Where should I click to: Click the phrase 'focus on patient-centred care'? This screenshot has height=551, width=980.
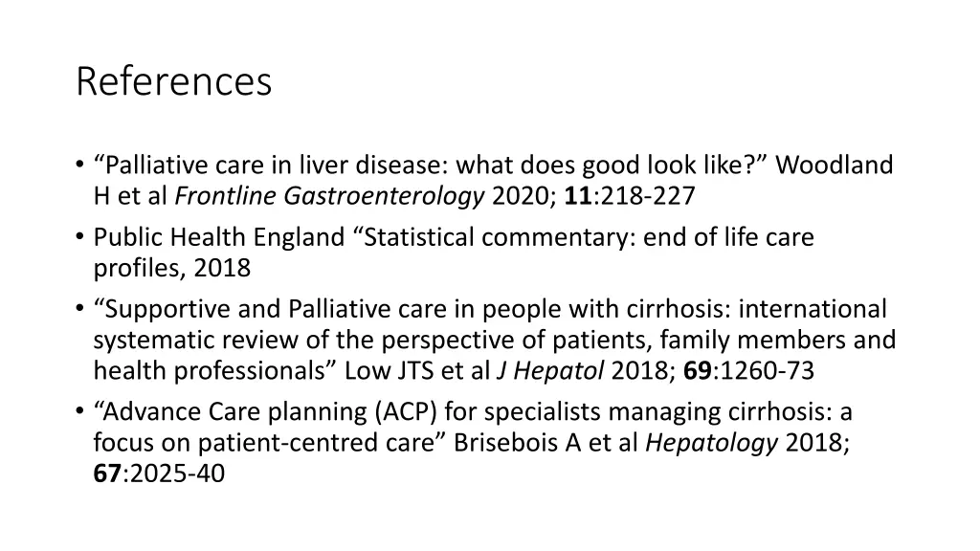click(x=264, y=443)
